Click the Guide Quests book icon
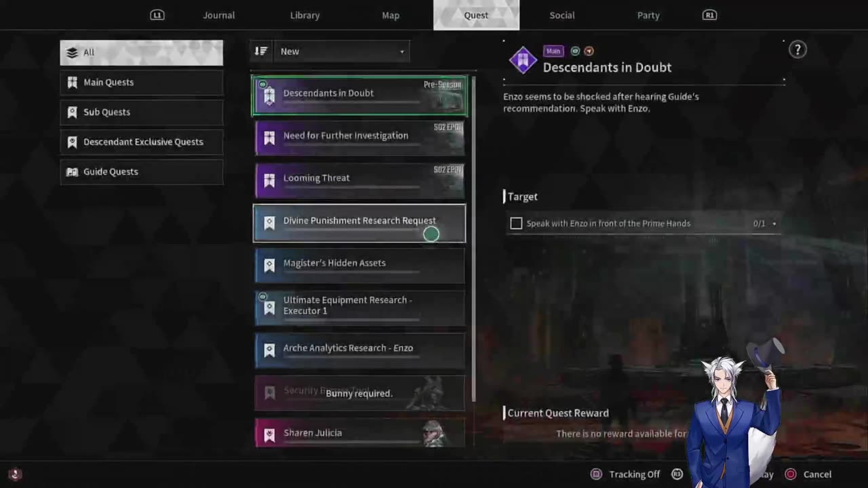This screenshot has height=488, width=868. (x=72, y=171)
